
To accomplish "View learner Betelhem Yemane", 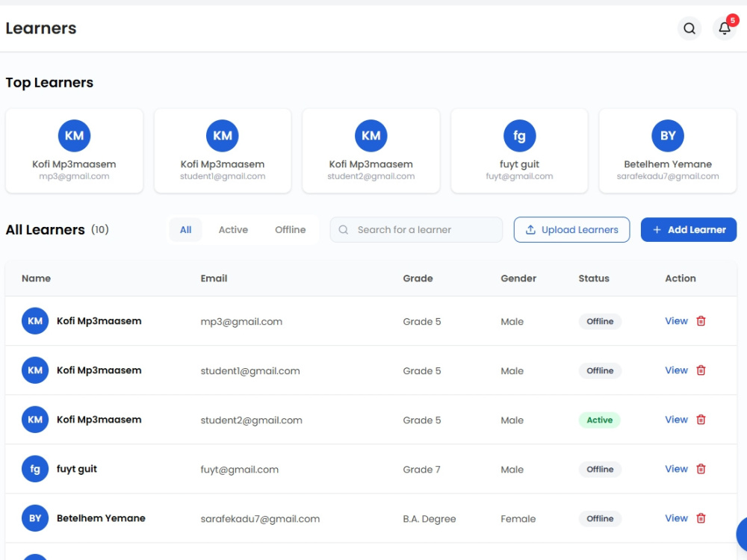I will 676,518.
